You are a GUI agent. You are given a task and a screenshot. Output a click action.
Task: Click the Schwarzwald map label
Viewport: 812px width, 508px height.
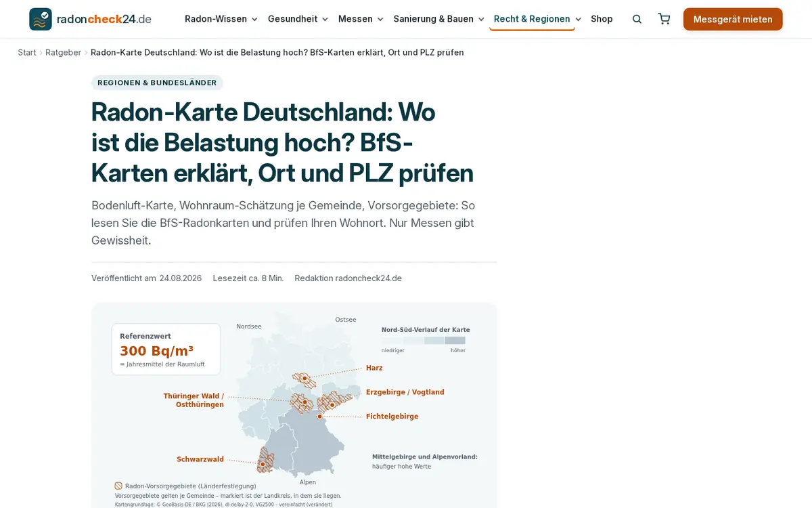coord(200,459)
